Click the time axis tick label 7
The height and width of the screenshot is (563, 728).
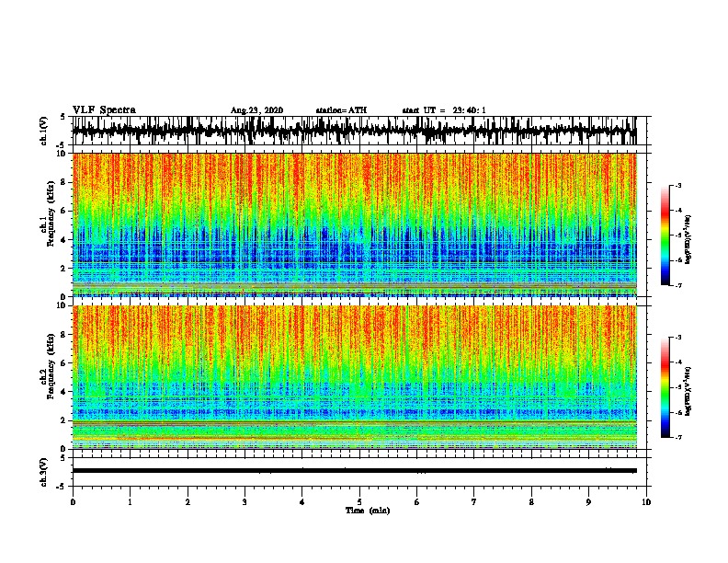pyautogui.click(x=474, y=502)
